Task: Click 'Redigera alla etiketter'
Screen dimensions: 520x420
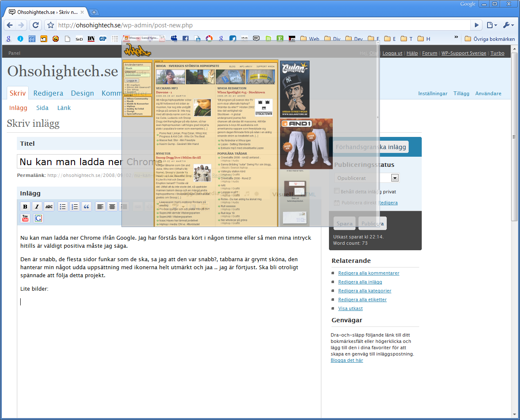Action: point(362,300)
